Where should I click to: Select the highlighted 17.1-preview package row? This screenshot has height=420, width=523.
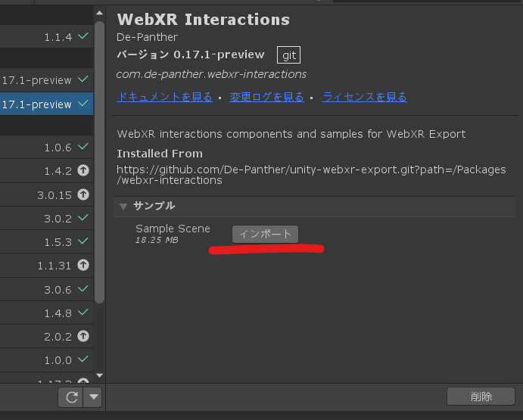[46, 104]
